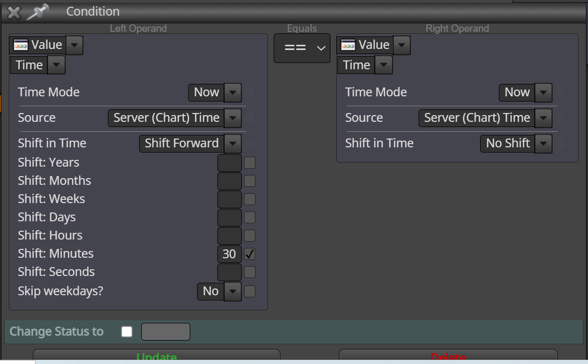
Task: Enable the Shift: Seconds checkbox
Action: click(x=250, y=272)
